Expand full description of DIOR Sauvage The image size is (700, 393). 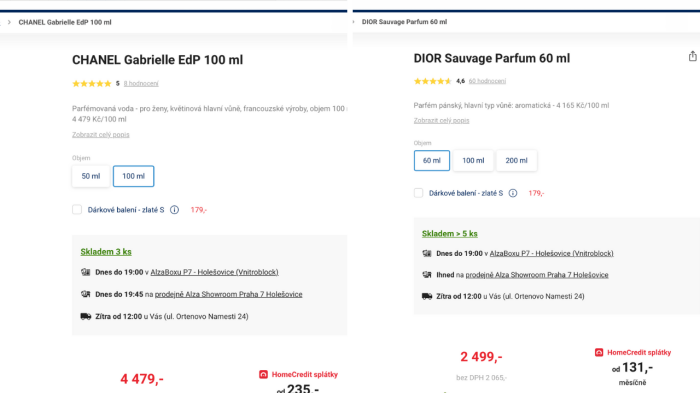tap(442, 120)
